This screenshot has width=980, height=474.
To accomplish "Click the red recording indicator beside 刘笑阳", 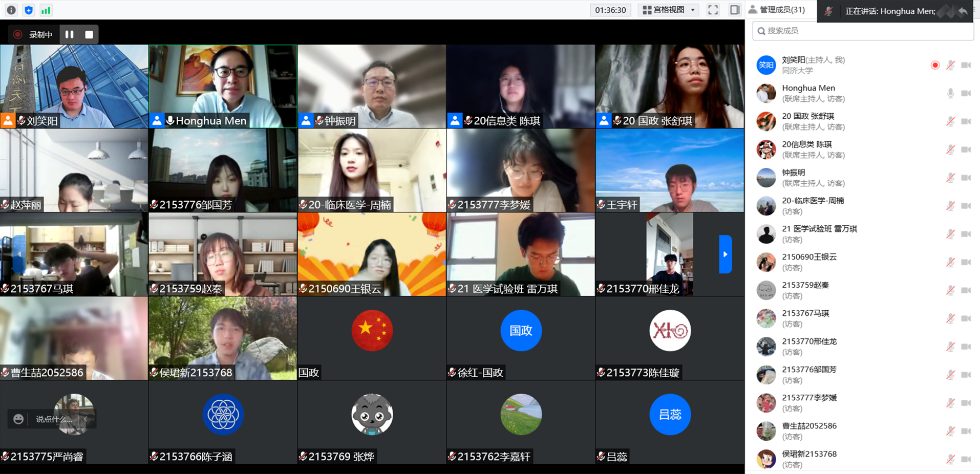I will tap(935, 65).
